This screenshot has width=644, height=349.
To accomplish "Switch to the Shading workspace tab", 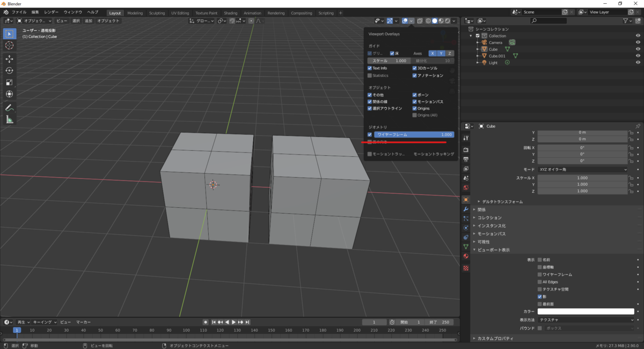I will point(231,13).
